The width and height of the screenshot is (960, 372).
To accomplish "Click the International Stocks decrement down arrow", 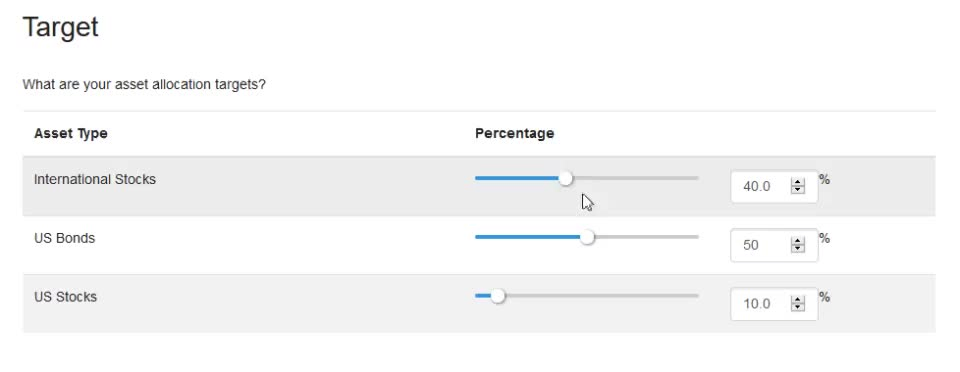I will coord(797,190).
